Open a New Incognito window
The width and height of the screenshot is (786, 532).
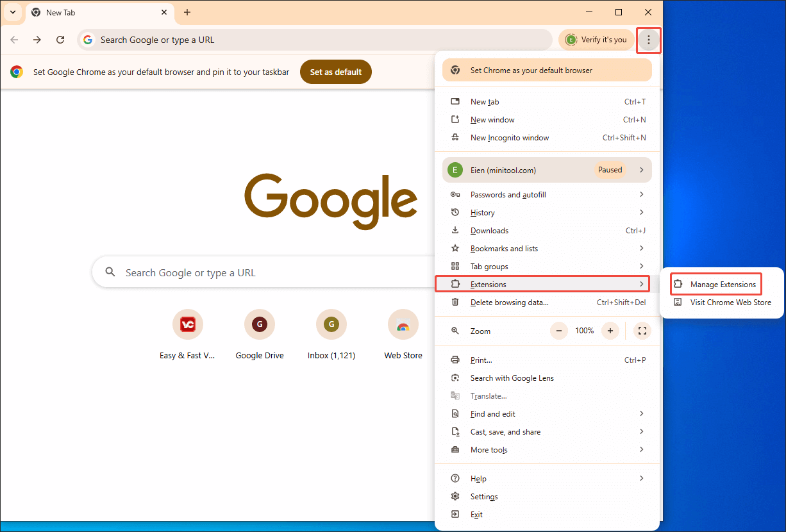[x=509, y=137]
